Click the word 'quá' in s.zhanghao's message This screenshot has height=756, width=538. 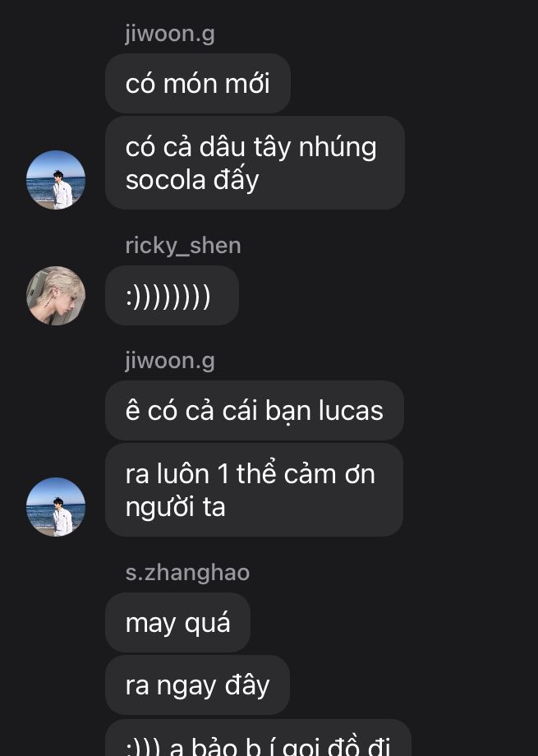pos(207,624)
